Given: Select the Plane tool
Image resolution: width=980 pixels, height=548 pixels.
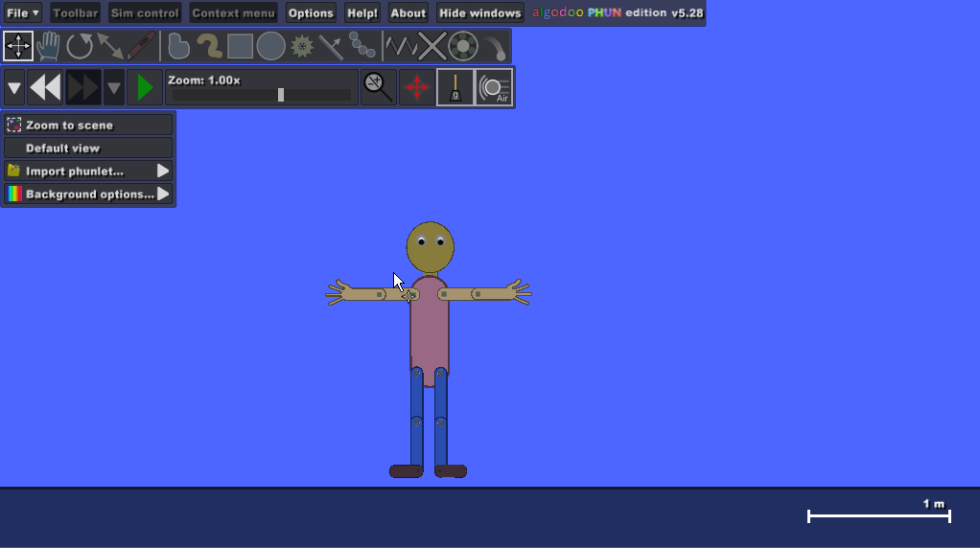Looking at the screenshot, I should click(331, 46).
